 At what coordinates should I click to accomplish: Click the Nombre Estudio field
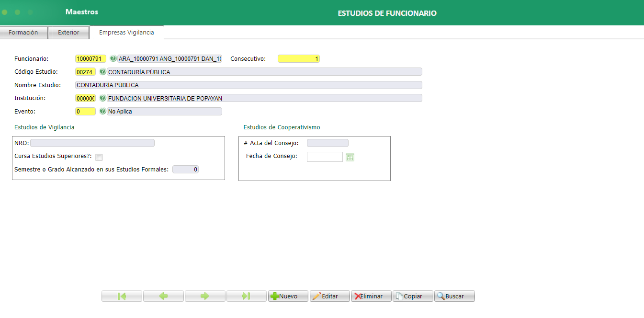tap(249, 85)
